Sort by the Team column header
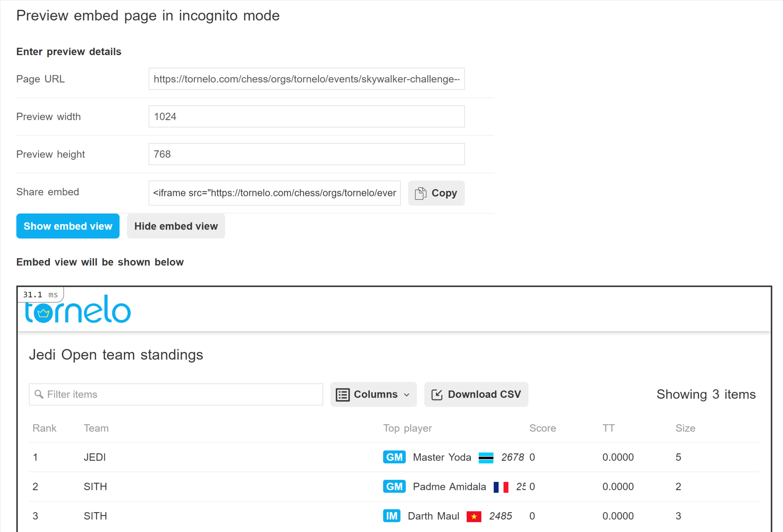 point(96,428)
